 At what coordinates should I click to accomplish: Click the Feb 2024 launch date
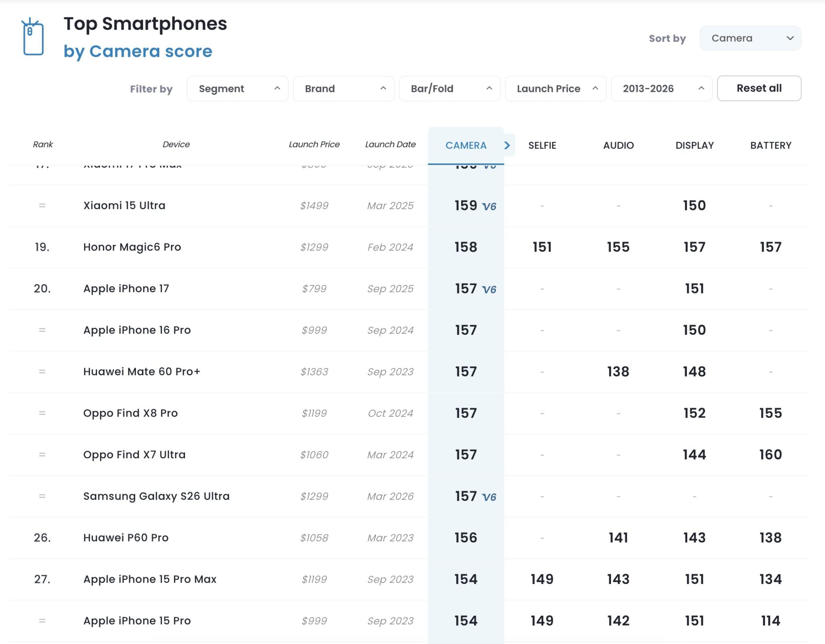[390, 247]
